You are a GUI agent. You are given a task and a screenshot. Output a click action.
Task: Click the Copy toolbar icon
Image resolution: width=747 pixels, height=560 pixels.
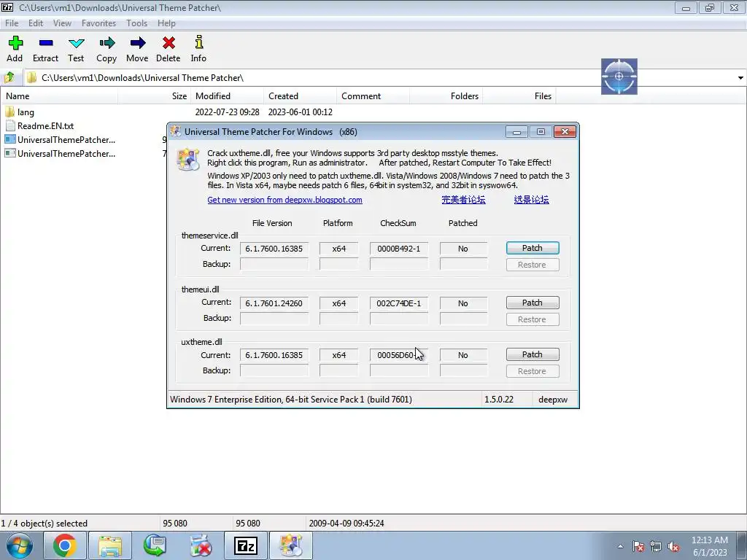point(107,49)
